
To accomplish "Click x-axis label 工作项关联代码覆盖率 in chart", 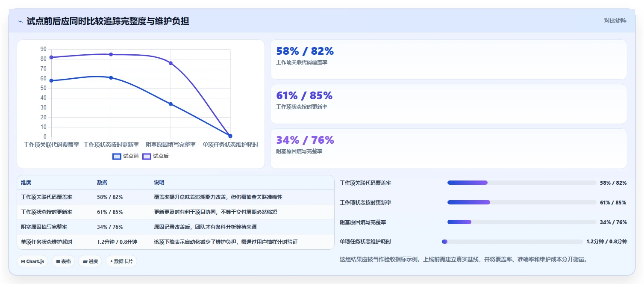I will click(51, 145).
